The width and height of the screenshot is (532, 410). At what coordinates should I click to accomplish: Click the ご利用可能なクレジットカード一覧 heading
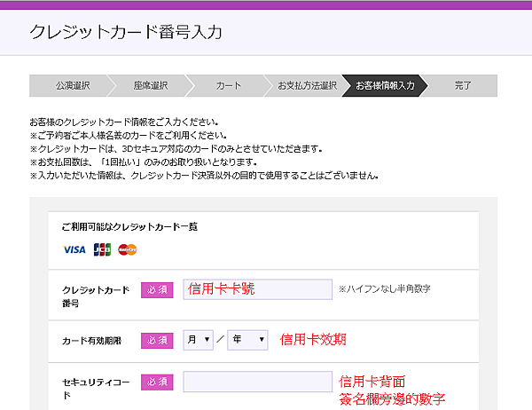click(x=129, y=227)
